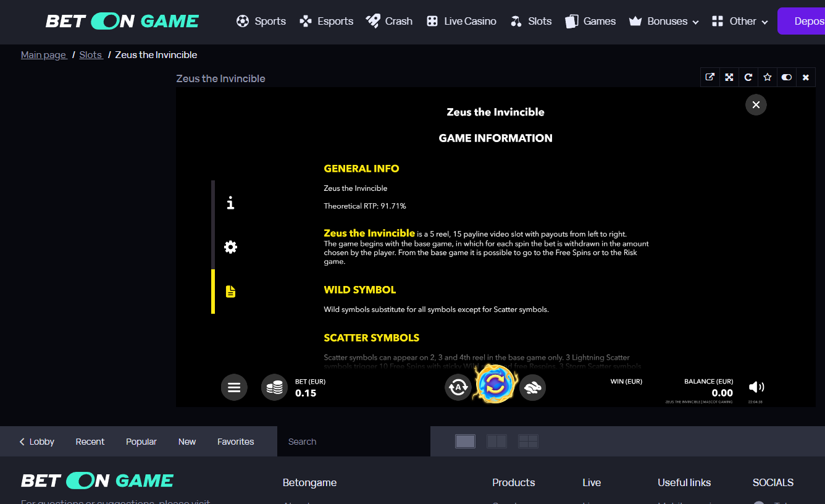
Task: Click the Bet On Game header logo
Action: (122, 21)
